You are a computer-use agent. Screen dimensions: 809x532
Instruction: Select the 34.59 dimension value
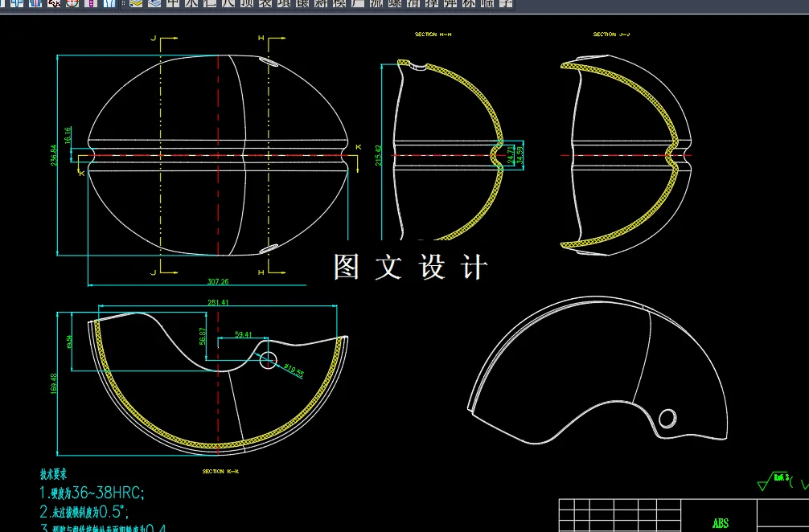pyautogui.click(x=519, y=155)
